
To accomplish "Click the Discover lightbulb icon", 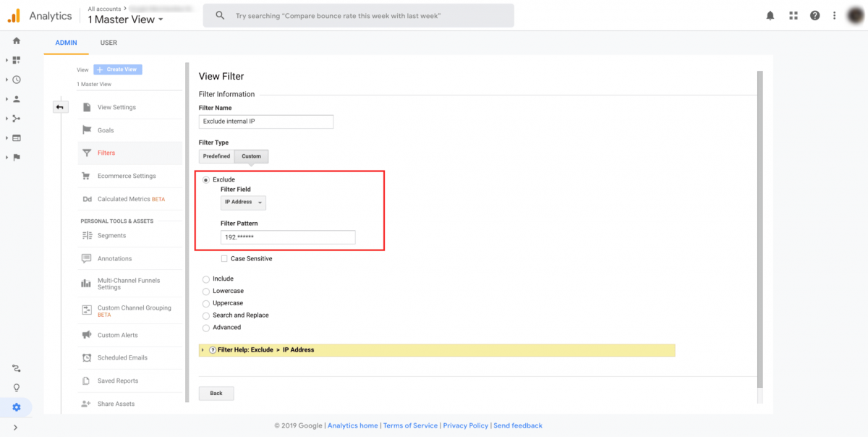I will [17, 388].
